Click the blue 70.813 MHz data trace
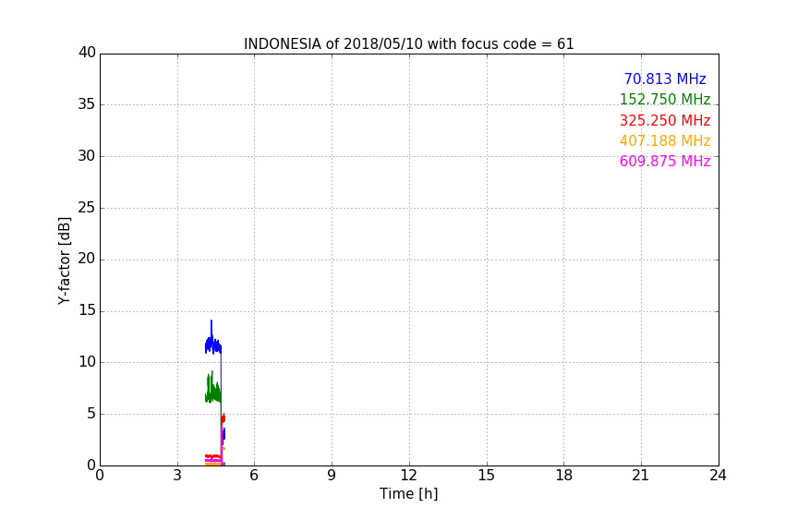The height and width of the screenshot is (532, 798). [x=213, y=347]
